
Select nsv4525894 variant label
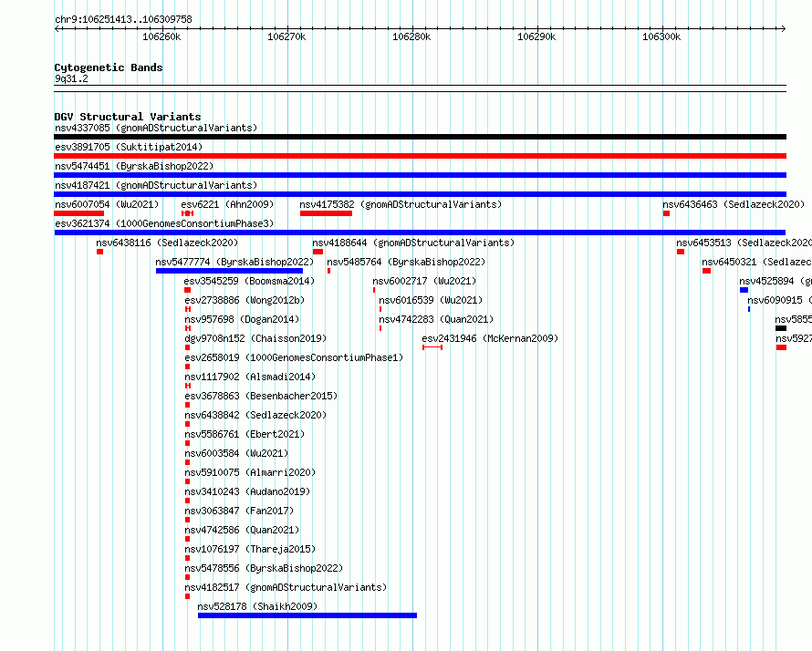[x=776, y=281]
